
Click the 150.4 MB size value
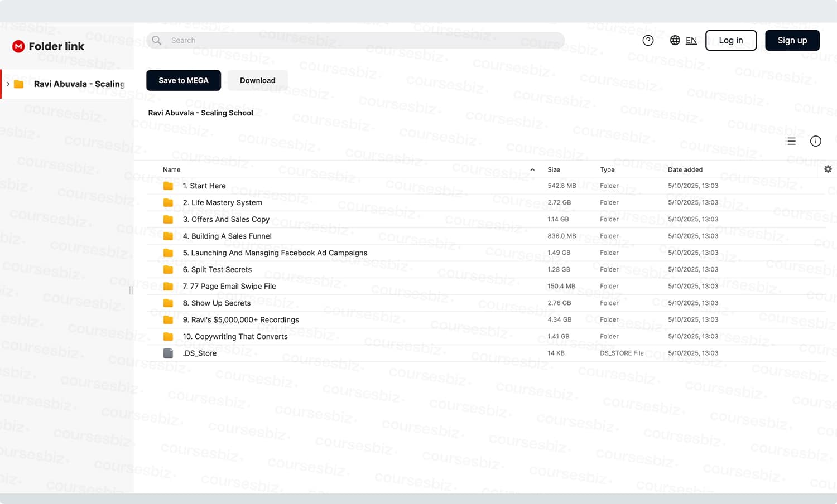[x=561, y=286]
